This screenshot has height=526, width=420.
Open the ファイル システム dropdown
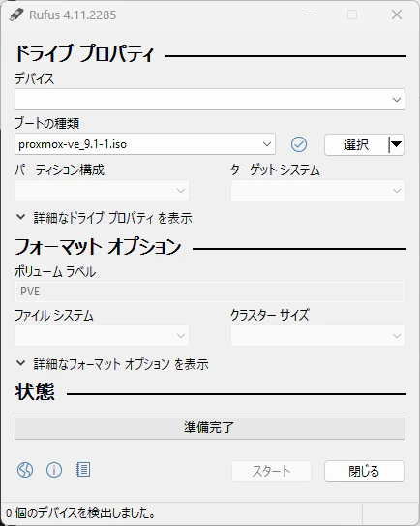click(102, 335)
